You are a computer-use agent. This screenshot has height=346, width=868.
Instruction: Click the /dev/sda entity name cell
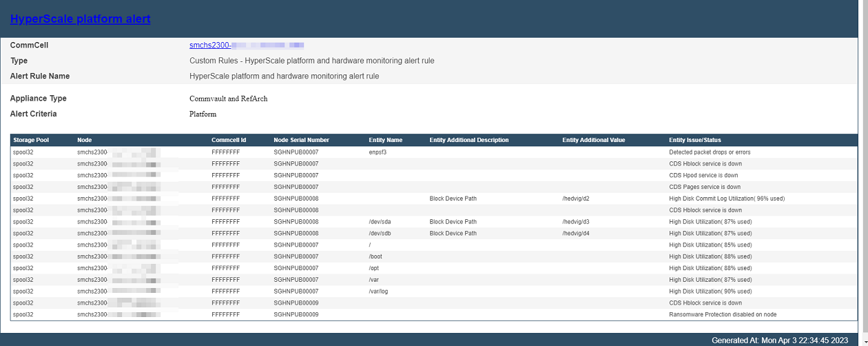(x=380, y=222)
